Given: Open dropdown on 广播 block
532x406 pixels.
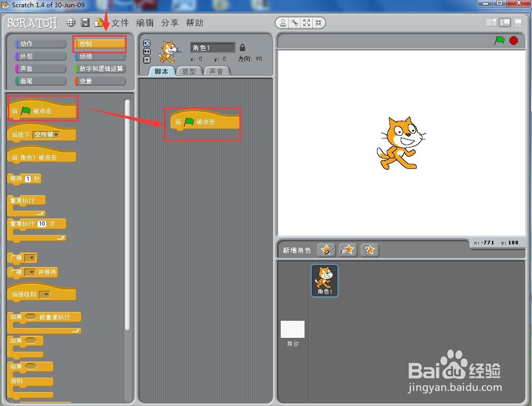Looking at the screenshot, I should click(x=30, y=258).
